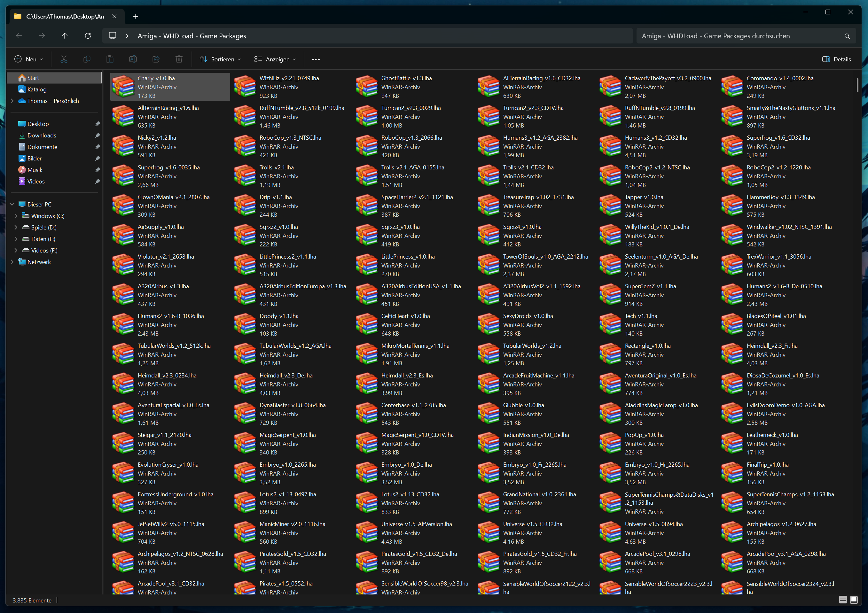
Task: Click the 3.835 Elemente status text
Action: coord(32,600)
